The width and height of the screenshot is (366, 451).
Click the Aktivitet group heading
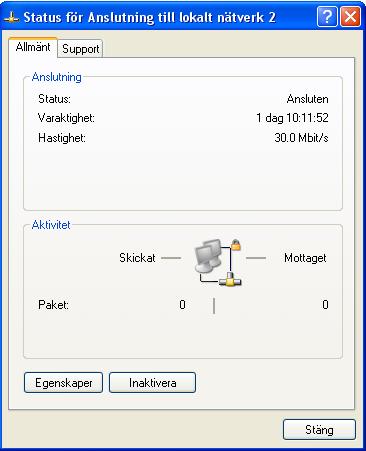[x=51, y=225]
